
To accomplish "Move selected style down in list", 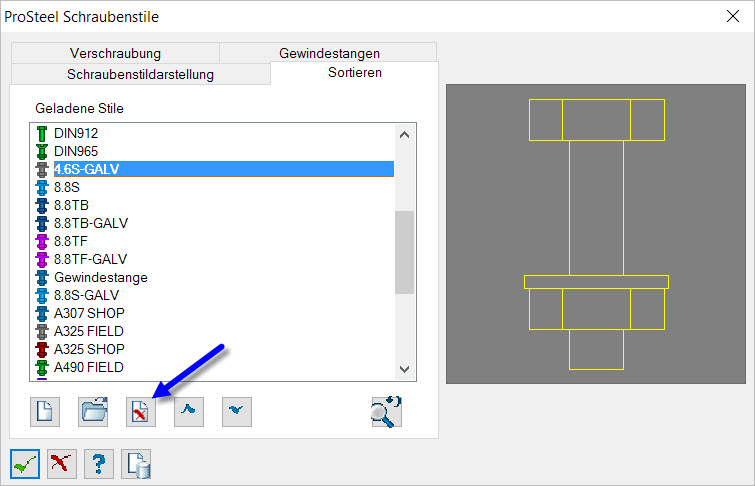I will (237, 412).
